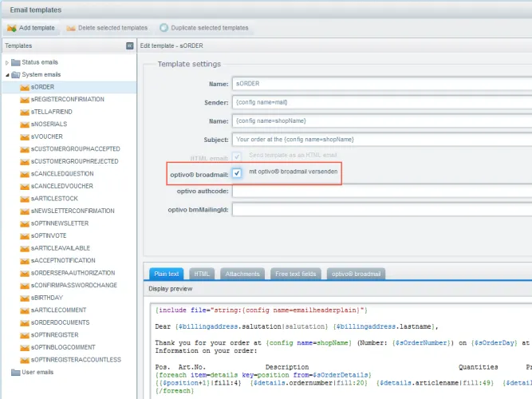The image size is (532, 399).
Task: Uncheck the optivo broadmail checkbox
Action: [237, 173]
